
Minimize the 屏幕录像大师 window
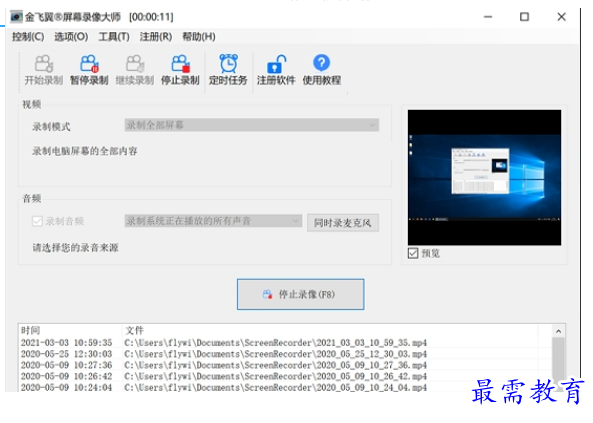pos(488,17)
